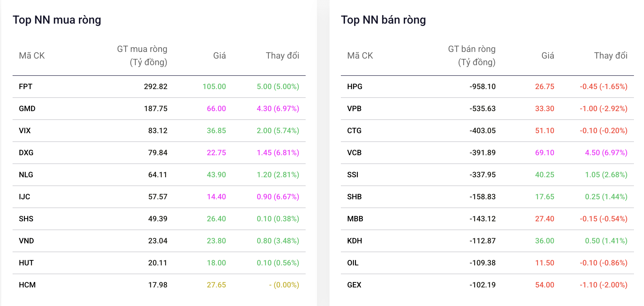The height and width of the screenshot is (306, 644).
Task: Open the GEX stock code
Action: (x=354, y=285)
